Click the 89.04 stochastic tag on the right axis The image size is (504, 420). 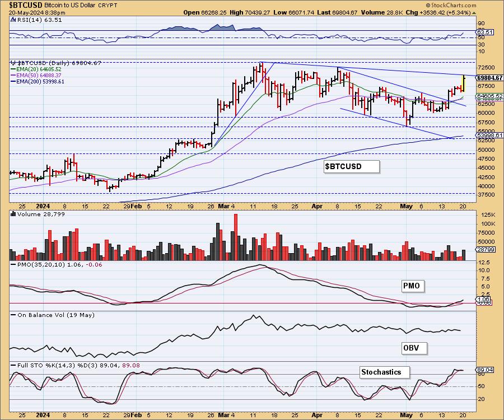click(485, 370)
